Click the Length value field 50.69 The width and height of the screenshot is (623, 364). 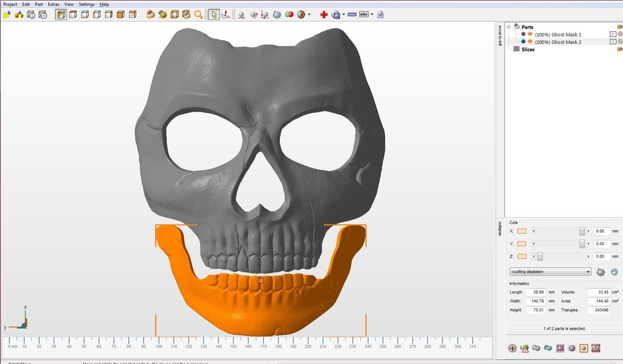[x=536, y=292]
